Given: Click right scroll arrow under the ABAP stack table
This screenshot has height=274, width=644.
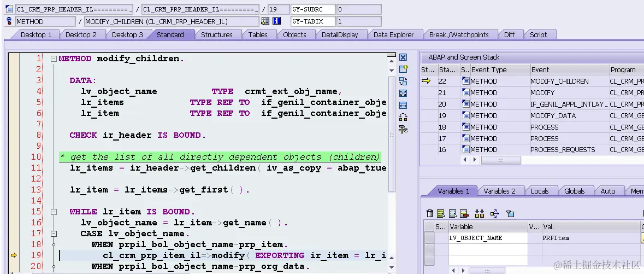Looking at the screenshot, I should [474, 160].
